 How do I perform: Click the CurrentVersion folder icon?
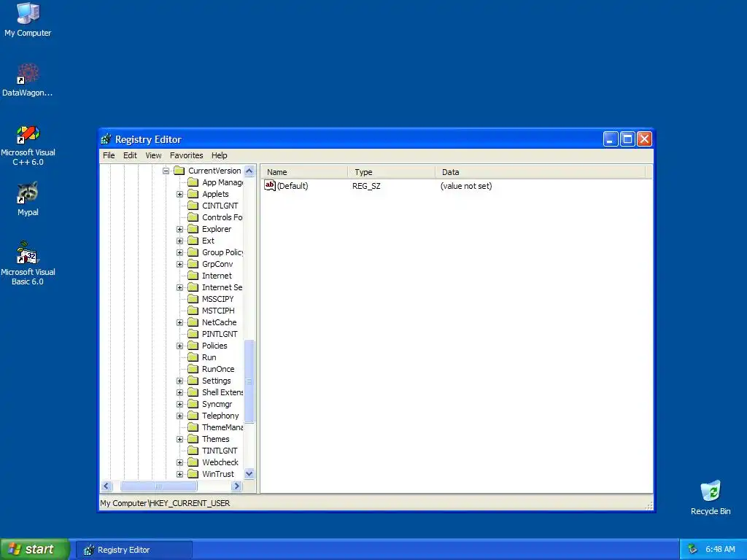(x=179, y=171)
